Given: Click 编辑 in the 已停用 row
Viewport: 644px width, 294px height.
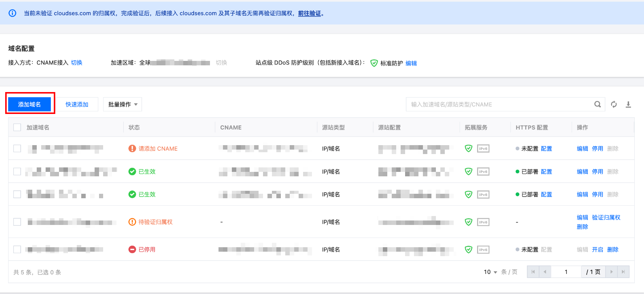Looking at the screenshot, I should 582,249.
